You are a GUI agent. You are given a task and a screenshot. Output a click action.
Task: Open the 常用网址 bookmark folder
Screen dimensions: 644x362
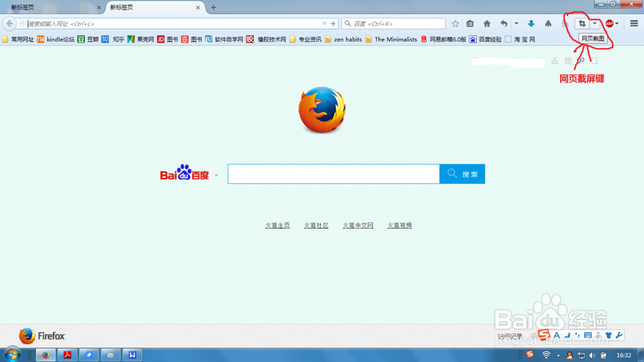(x=18, y=39)
